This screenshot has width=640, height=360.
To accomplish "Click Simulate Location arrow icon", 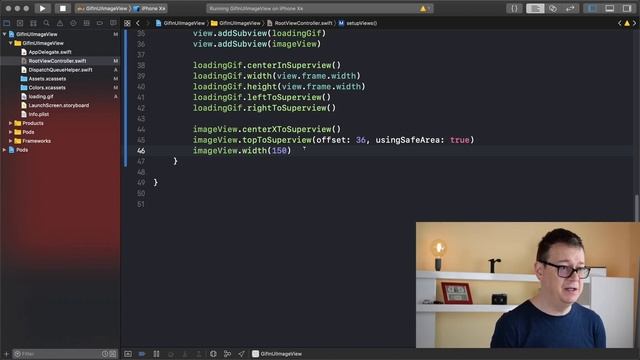I will point(241,354).
